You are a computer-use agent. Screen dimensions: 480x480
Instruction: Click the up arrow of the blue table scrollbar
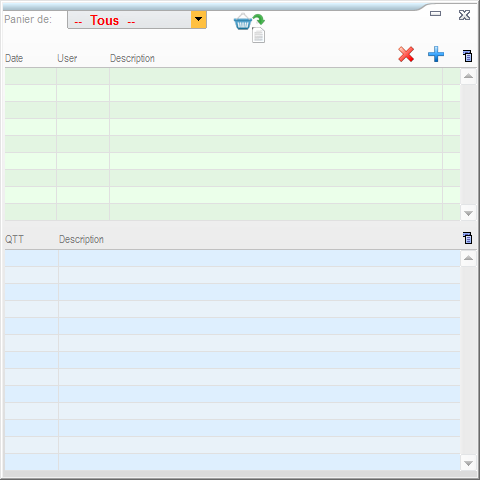tap(468, 258)
